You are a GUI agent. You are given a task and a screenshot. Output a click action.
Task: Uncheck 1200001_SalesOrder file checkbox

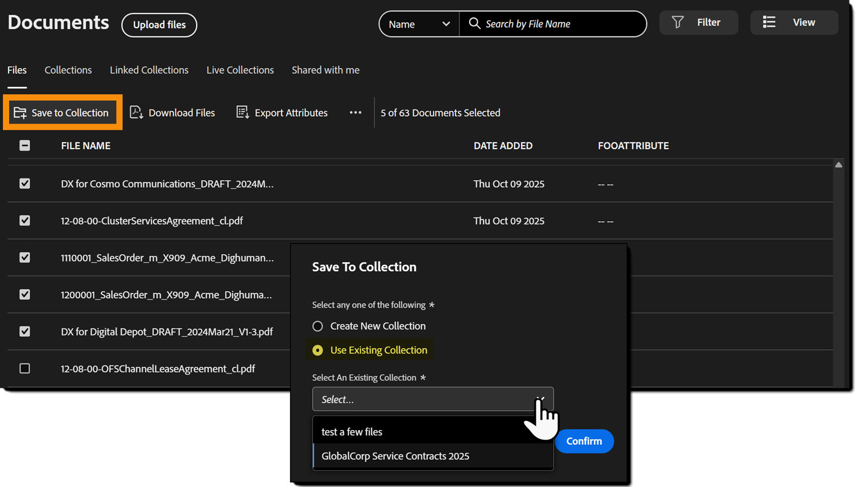pyautogui.click(x=25, y=294)
